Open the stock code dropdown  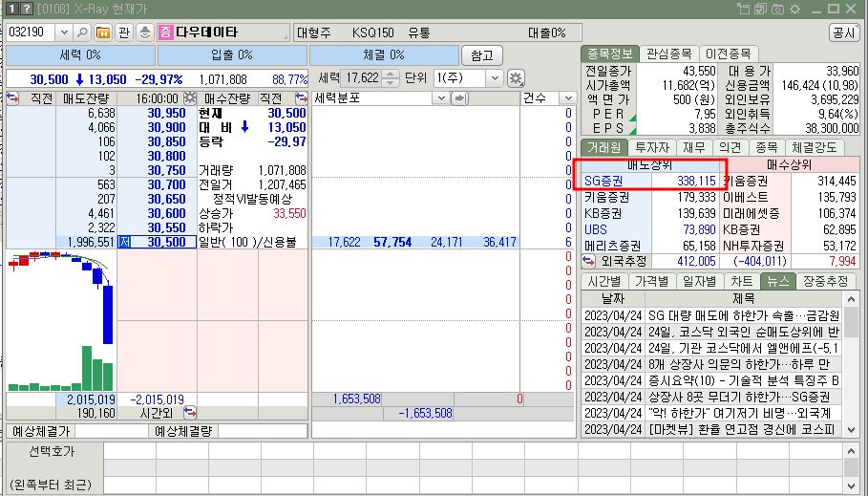coord(64,32)
